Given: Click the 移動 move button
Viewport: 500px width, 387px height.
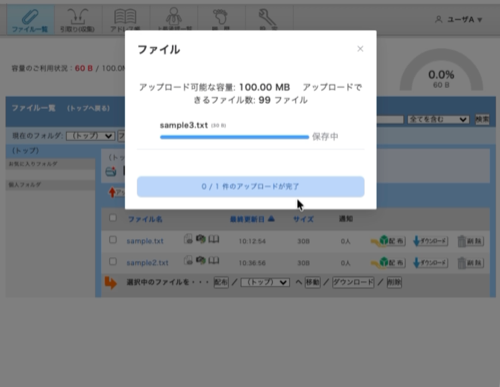Looking at the screenshot, I should (x=313, y=282).
